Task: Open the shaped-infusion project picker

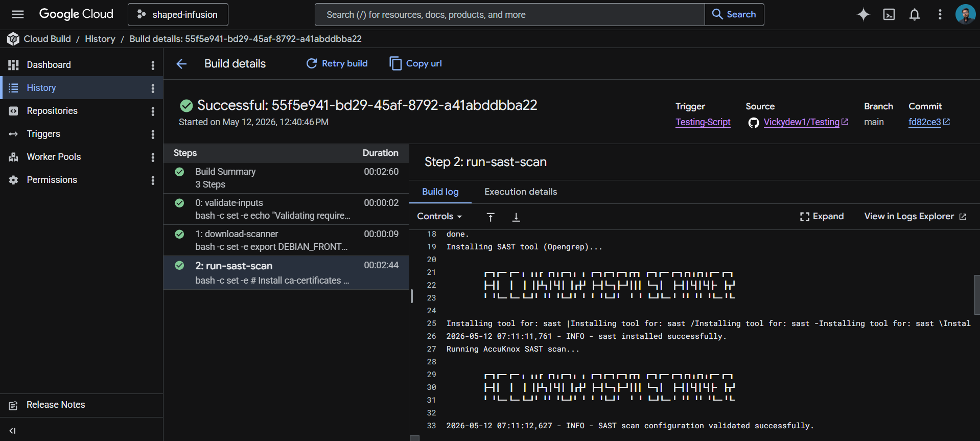Action: pyautogui.click(x=178, y=14)
